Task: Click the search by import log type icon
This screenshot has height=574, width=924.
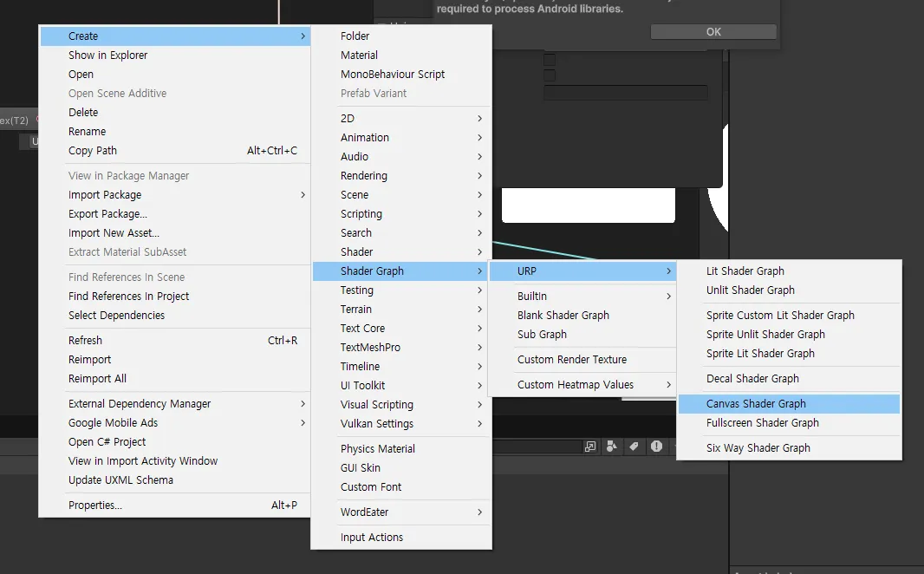Action: coord(656,447)
